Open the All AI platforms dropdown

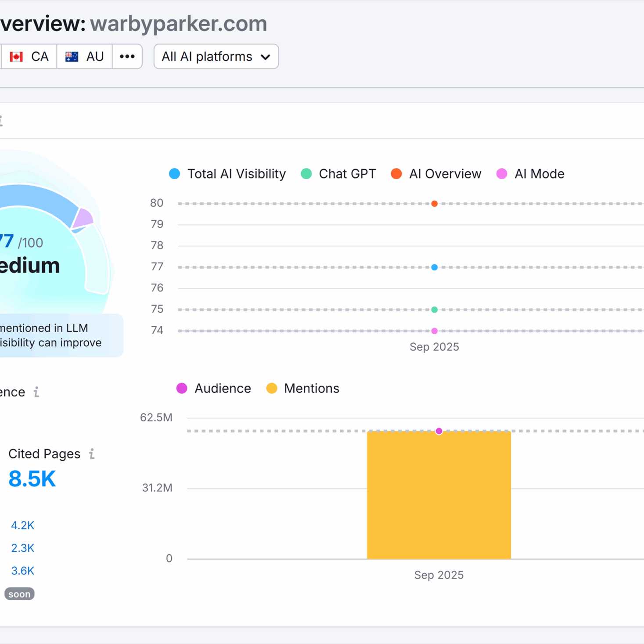pos(216,57)
